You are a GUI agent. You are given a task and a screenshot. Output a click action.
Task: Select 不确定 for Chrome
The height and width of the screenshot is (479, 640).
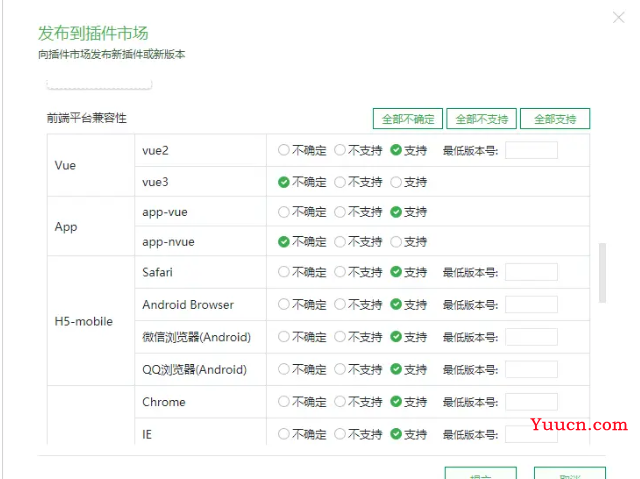point(284,401)
